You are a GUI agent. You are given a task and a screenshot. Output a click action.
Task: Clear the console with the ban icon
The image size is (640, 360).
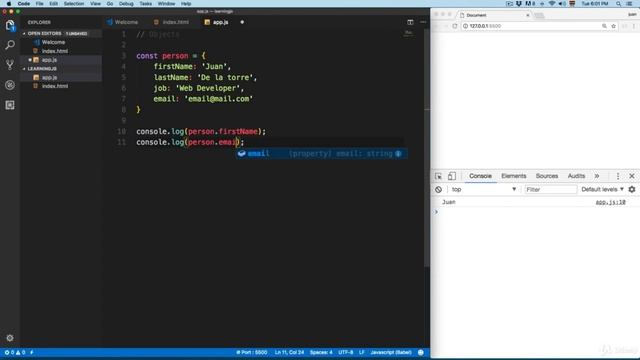click(438, 189)
